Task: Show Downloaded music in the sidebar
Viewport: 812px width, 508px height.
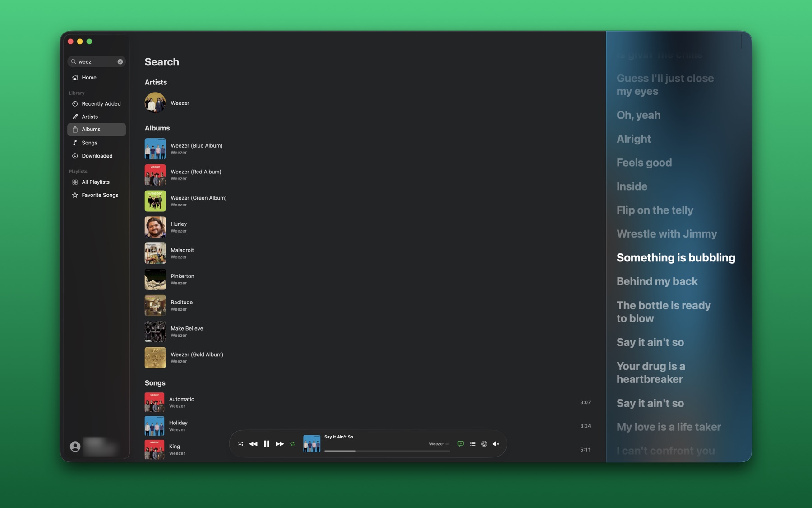Action: pos(97,156)
